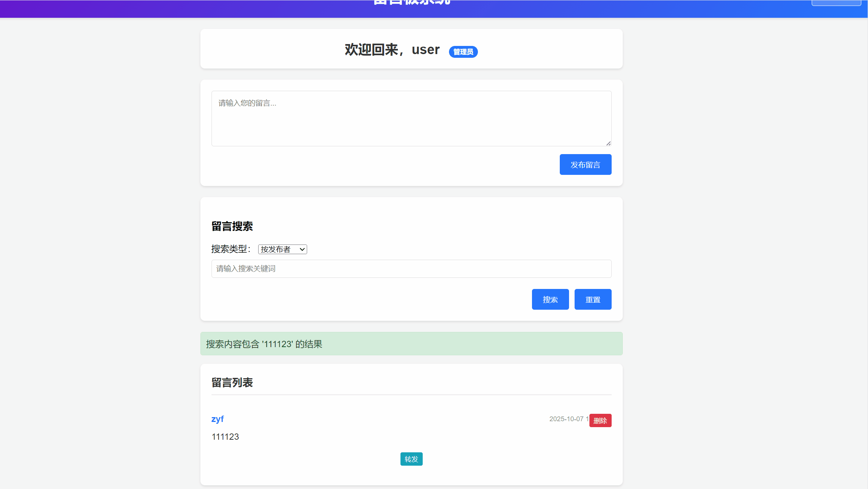Click inside the message textarea

[x=411, y=119]
